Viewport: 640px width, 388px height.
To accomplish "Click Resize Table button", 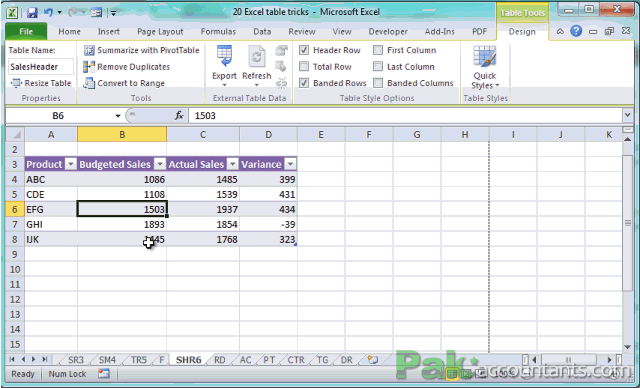I will [x=41, y=83].
